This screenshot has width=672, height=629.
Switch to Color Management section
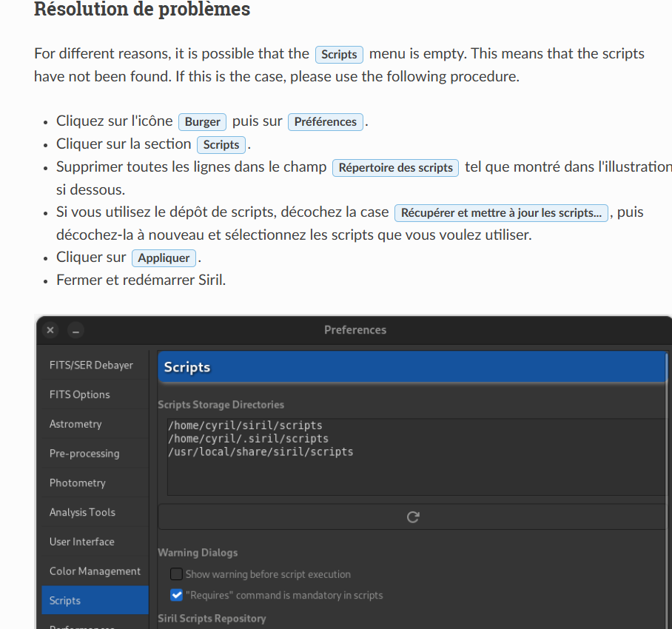pos(95,571)
